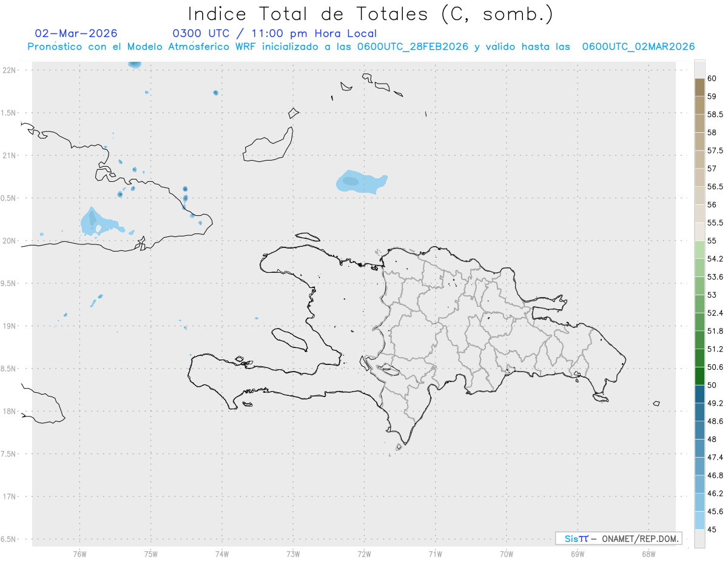Click the colorbar label "58.5"

715,115
